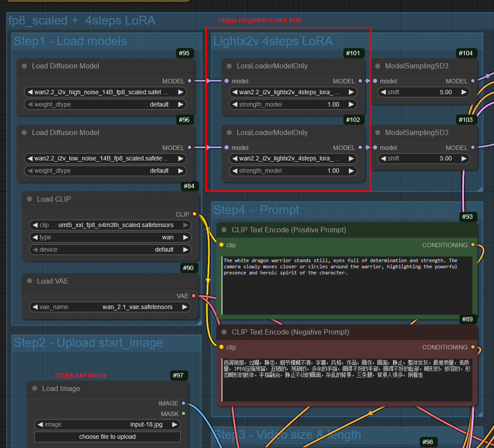The width and height of the screenshot is (494, 448).
Task: Click the Step1 - Load models group title
Action: point(70,41)
